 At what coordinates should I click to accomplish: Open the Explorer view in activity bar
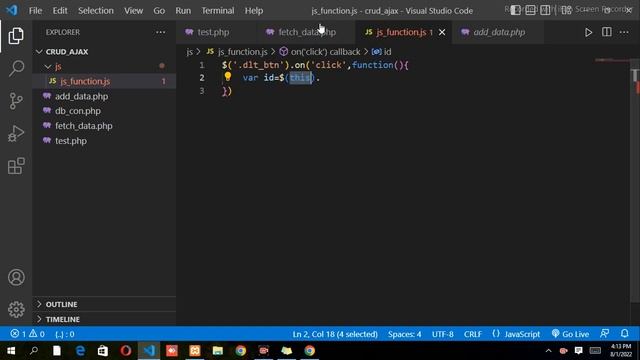coord(16,36)
